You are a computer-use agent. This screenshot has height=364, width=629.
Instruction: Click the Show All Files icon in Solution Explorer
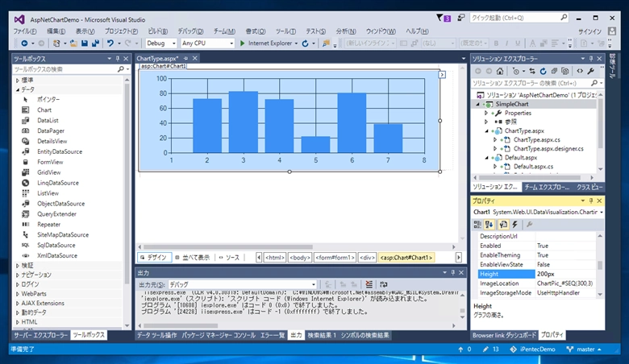[565, 72]
